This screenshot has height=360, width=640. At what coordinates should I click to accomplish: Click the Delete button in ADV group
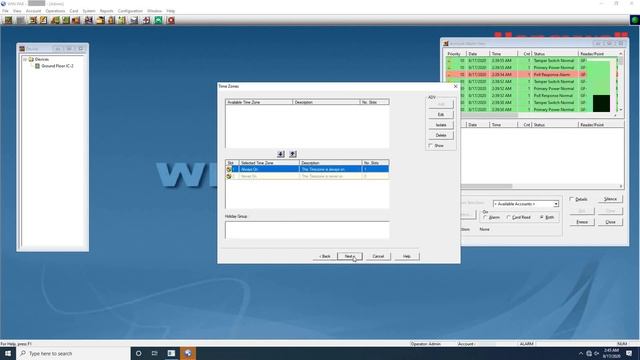coord(441,135)
